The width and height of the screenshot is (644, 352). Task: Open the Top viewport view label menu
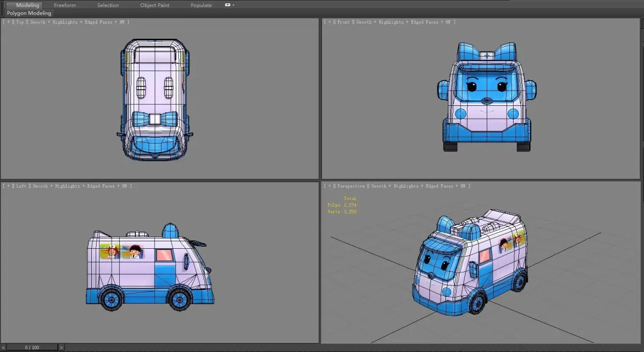click(19, 22)
